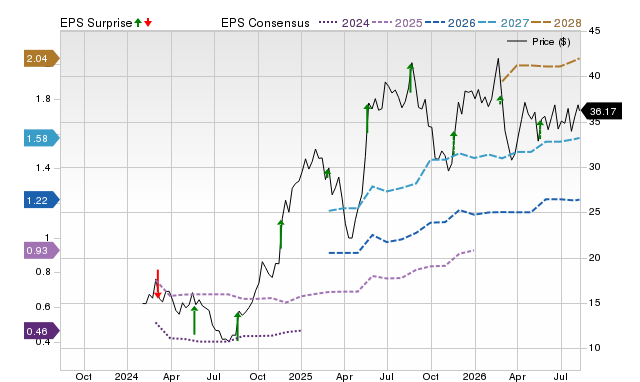The image size is (640, 382).
Task: Toggle the 2028 EPS consensus legend entry
Action: pos(556,23)
